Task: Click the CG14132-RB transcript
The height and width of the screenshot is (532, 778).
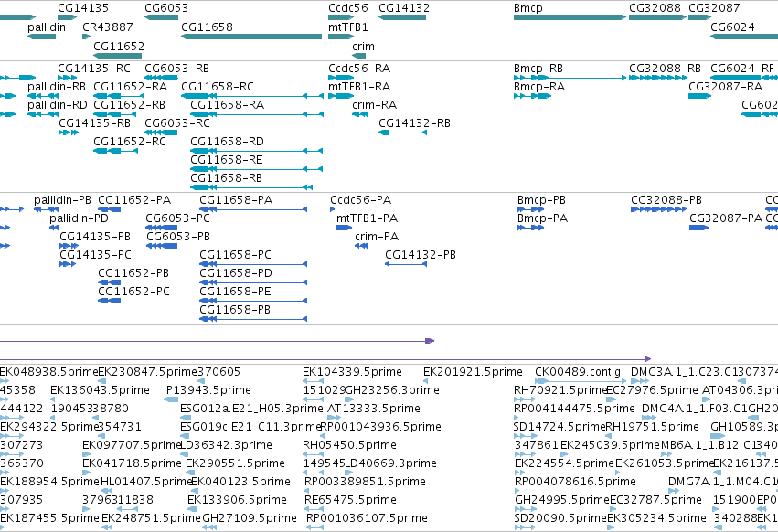Action: click(x=402, y=133)
